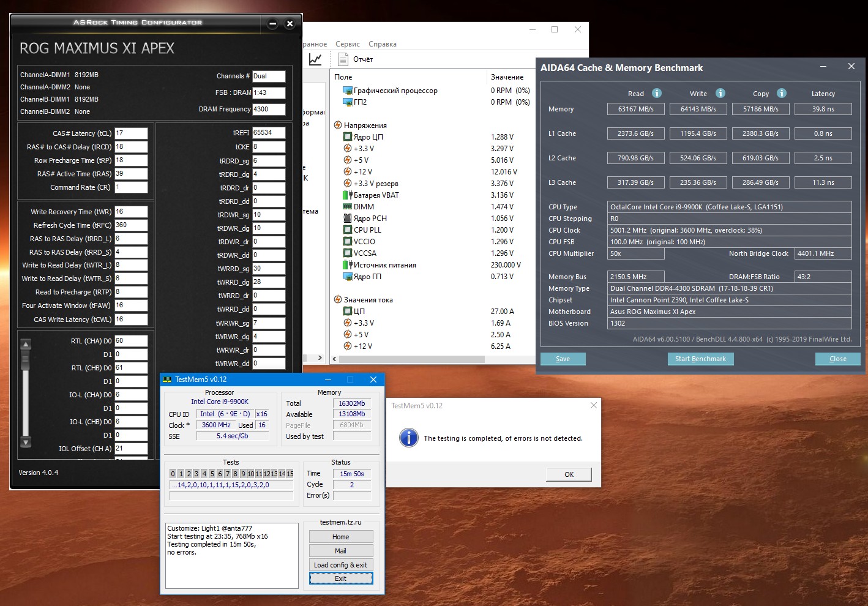The image size is (868, 606).
Task: Click the +12 V icon showing 12.016 V
Action: (348, 172)
